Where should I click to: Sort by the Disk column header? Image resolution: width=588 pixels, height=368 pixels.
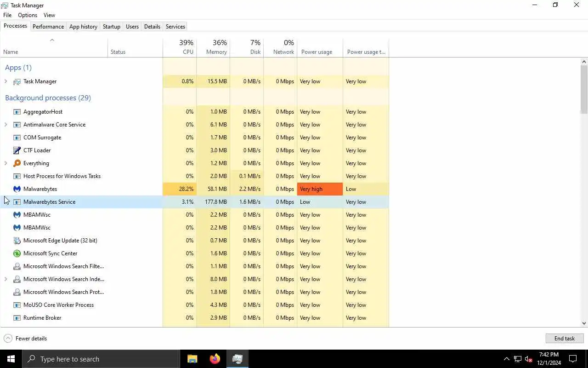(x=247, y=47)
